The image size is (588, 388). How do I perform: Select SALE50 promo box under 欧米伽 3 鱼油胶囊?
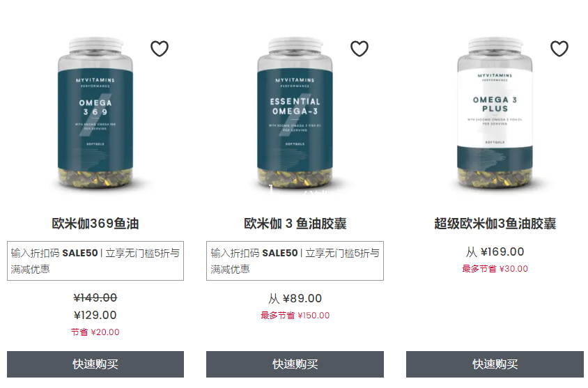click(x=295, y=261)
